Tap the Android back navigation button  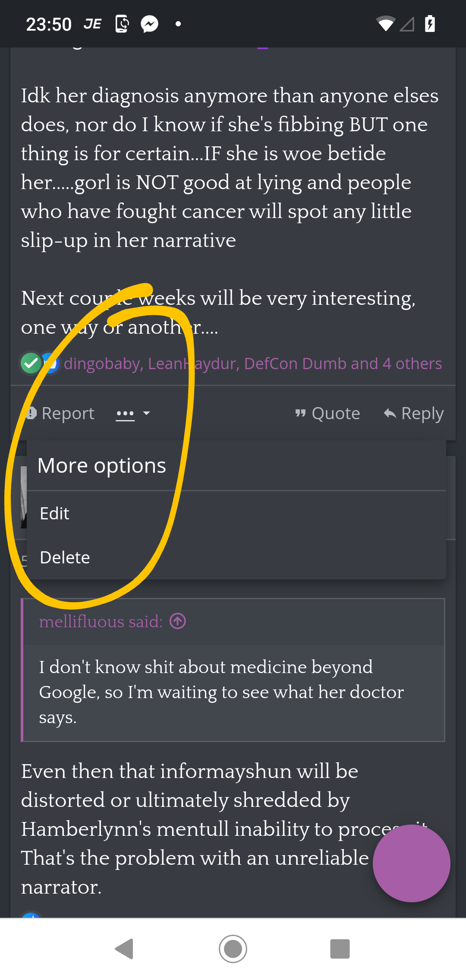coord(125,949)
